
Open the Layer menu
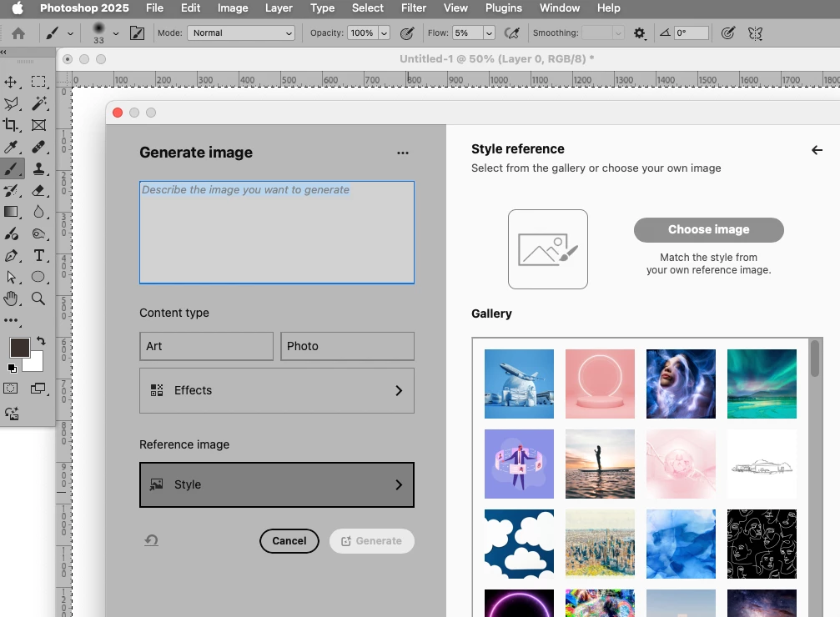(x=279, y=8)
